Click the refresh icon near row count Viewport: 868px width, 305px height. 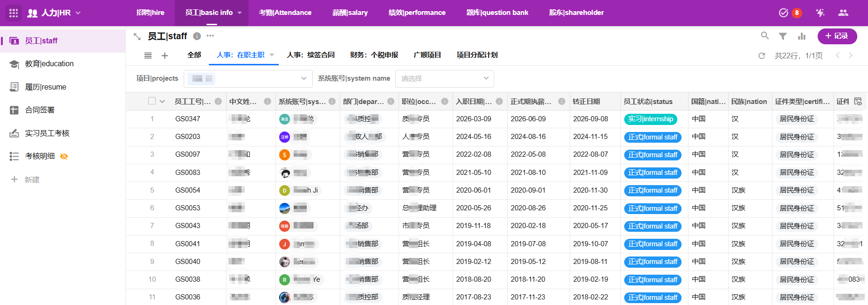pos(762,55)
